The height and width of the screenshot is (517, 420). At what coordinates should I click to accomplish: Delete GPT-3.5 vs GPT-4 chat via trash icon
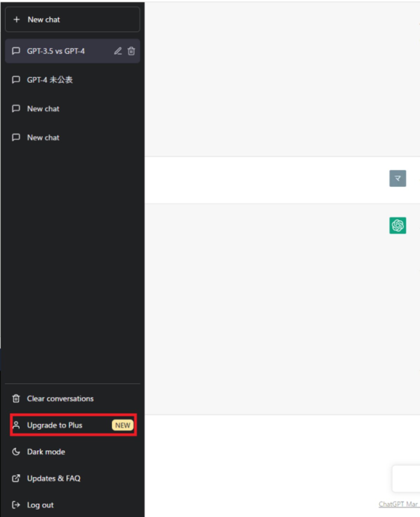(131, 51)
